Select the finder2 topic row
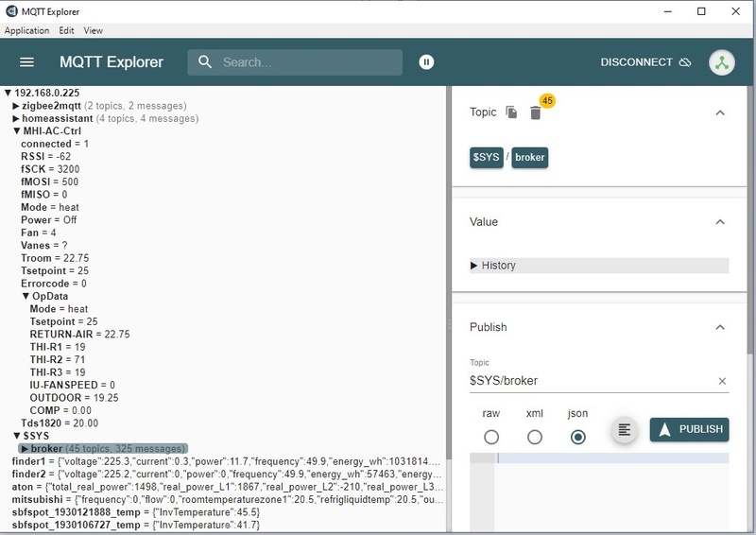 pyautogui.click(x=226, y=475)
